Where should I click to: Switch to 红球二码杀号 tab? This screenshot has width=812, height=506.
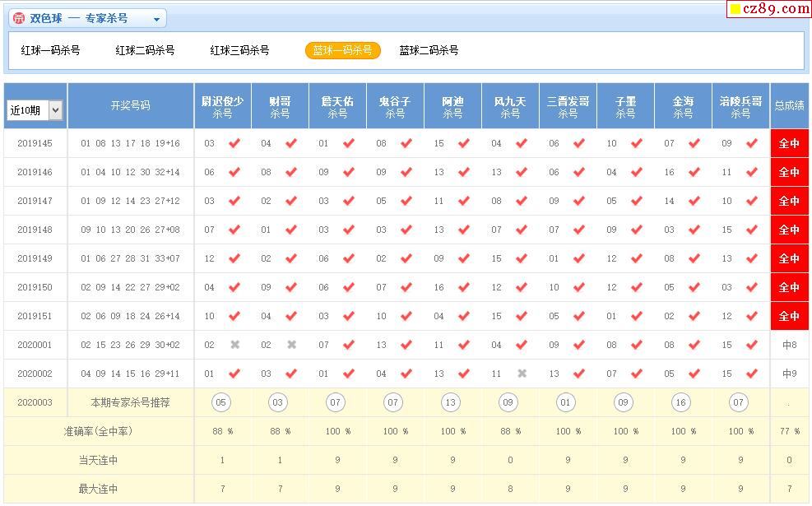[145, 50]
